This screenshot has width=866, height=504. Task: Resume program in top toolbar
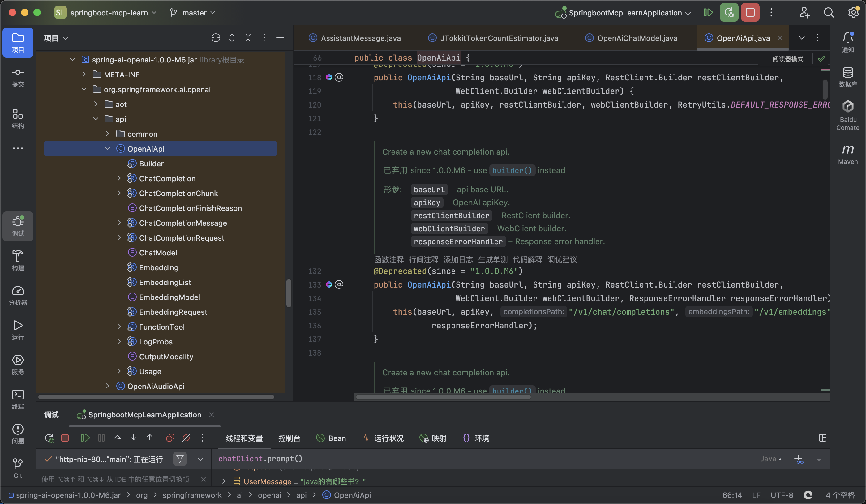coord(708,13)
